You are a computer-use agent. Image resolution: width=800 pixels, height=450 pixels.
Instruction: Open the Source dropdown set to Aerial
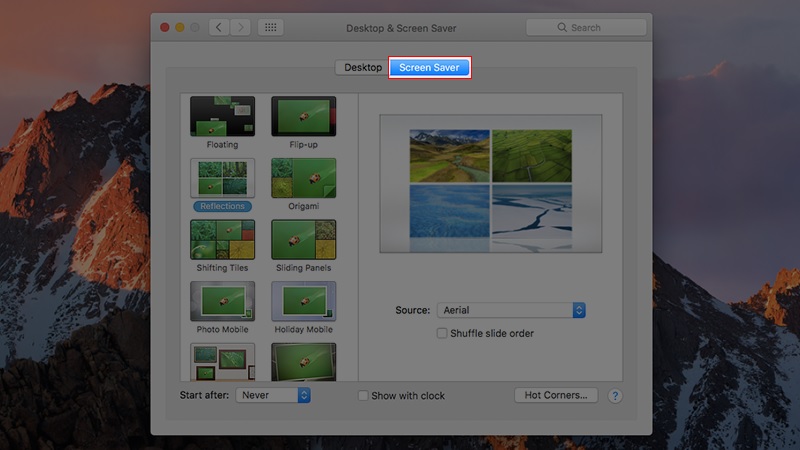511,311
